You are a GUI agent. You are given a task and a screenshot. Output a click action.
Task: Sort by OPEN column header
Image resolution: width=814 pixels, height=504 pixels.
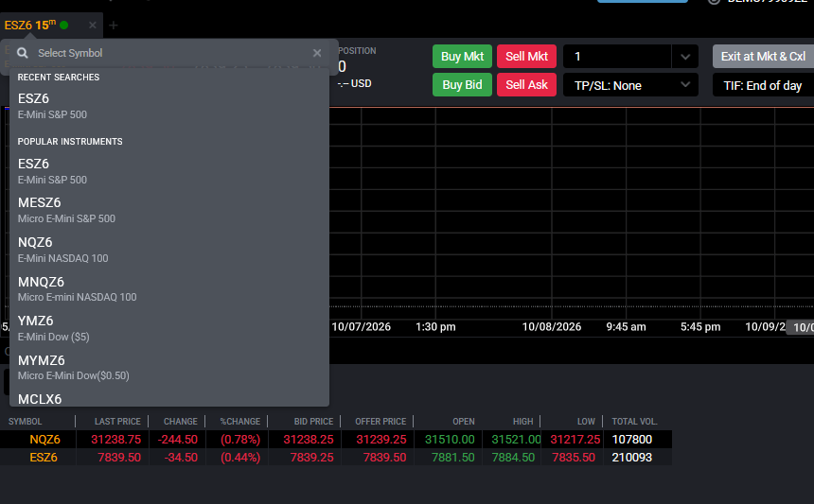[464, 422]
